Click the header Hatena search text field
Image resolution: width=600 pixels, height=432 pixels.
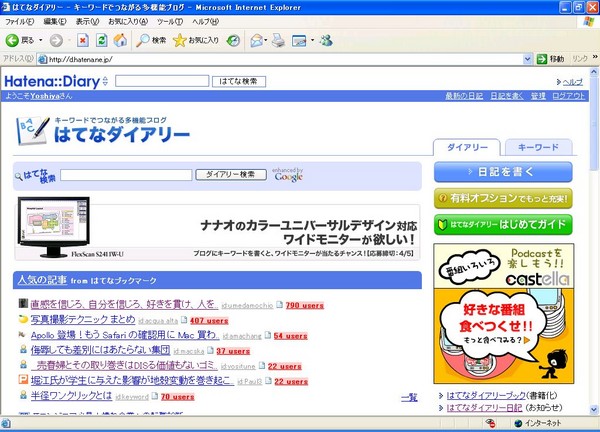[162, 81]
